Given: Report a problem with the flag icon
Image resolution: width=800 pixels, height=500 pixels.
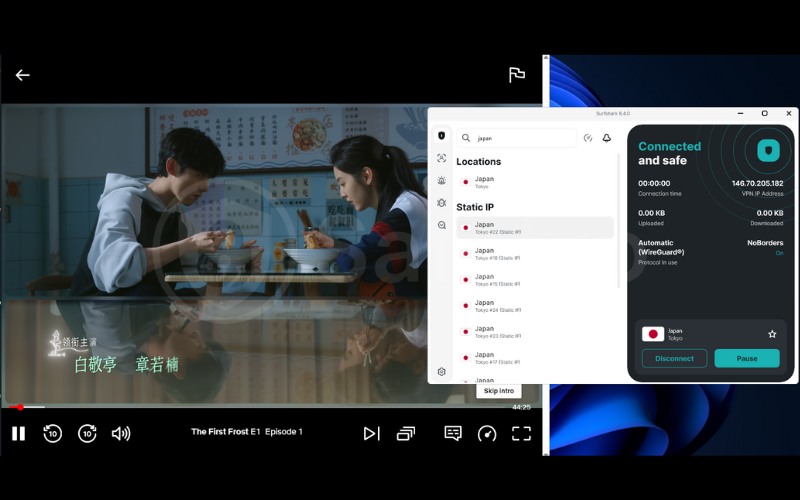Looking at the screenshot, I should 516,74.
